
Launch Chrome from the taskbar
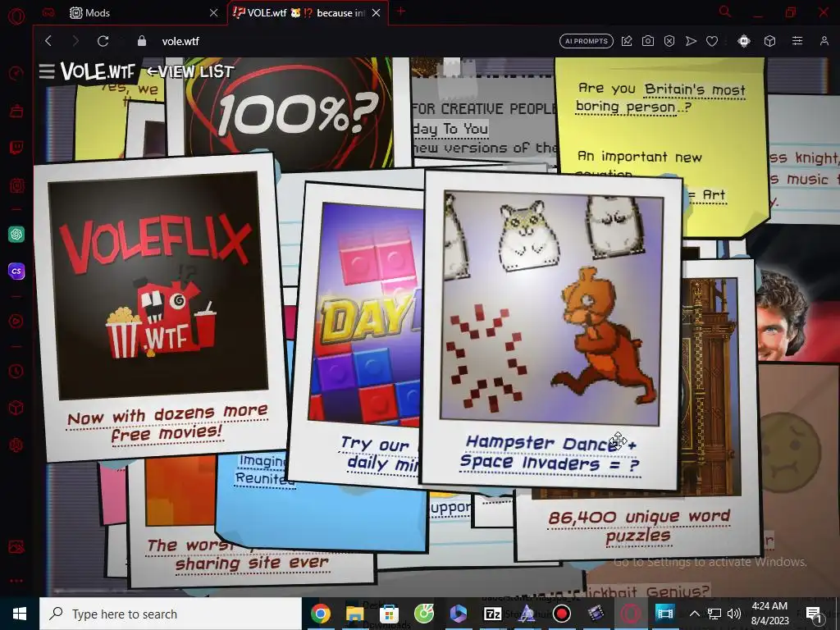click(x=321, y=614)
